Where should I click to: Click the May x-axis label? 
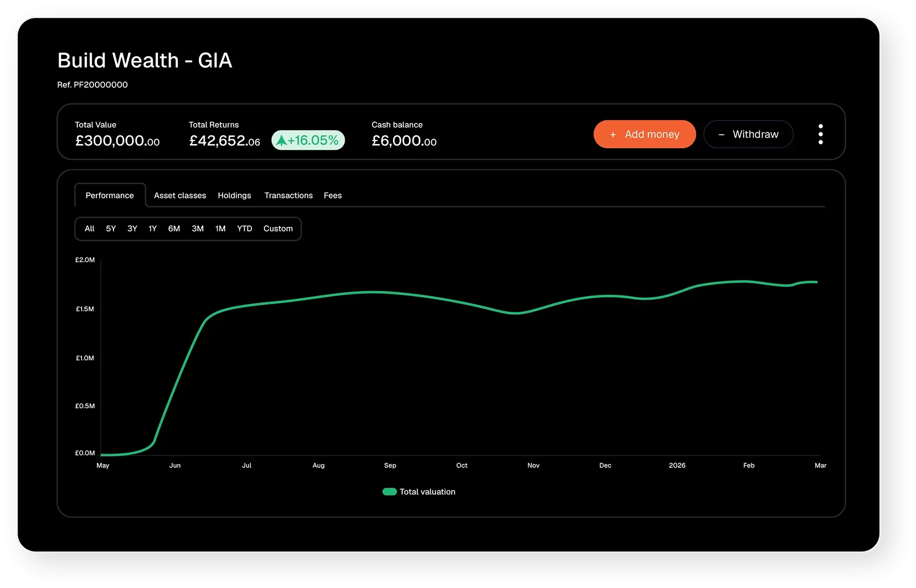coord(103,465)
